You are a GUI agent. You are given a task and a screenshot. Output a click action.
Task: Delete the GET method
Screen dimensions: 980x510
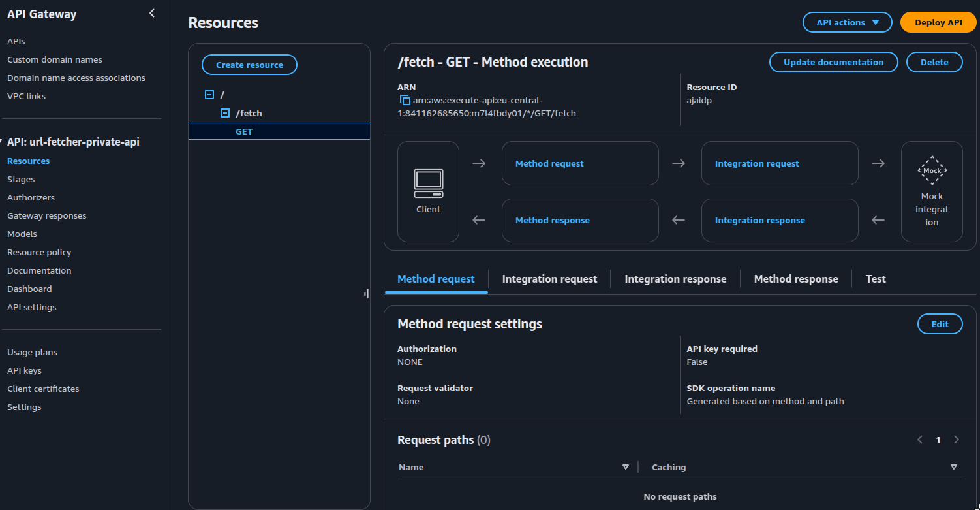pyautogui.click(x=934, y=62)
